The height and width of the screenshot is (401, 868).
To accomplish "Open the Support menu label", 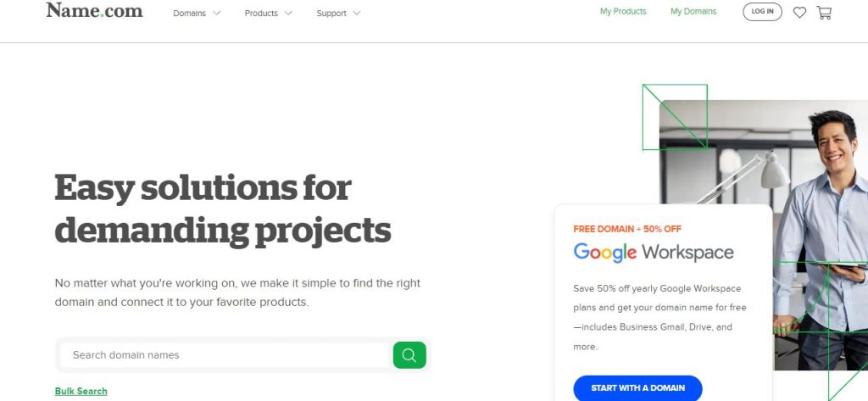I will (331, 14).
